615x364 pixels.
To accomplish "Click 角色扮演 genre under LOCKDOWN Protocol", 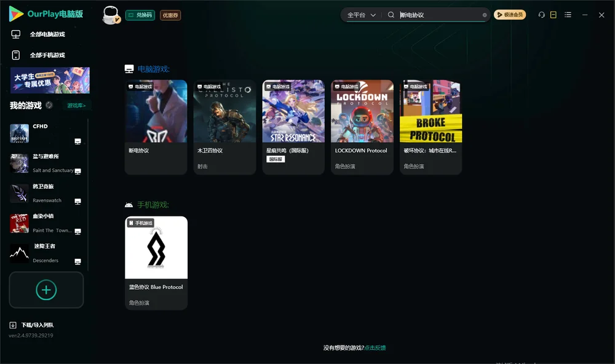I will pos(345,166).
